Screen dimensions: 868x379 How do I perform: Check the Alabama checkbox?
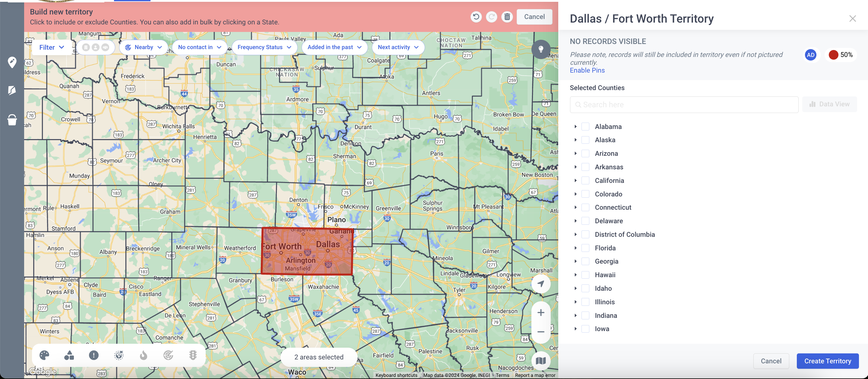(x=586, y=127)
